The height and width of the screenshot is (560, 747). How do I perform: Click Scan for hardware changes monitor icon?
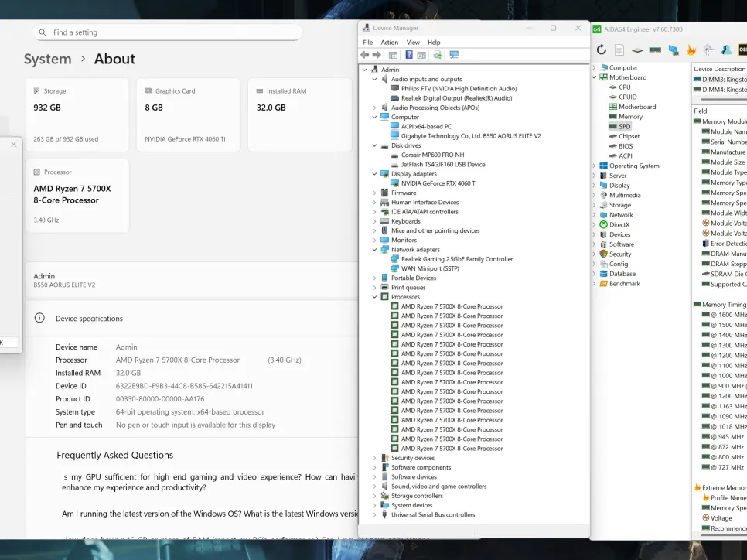[x=454, y=55]
